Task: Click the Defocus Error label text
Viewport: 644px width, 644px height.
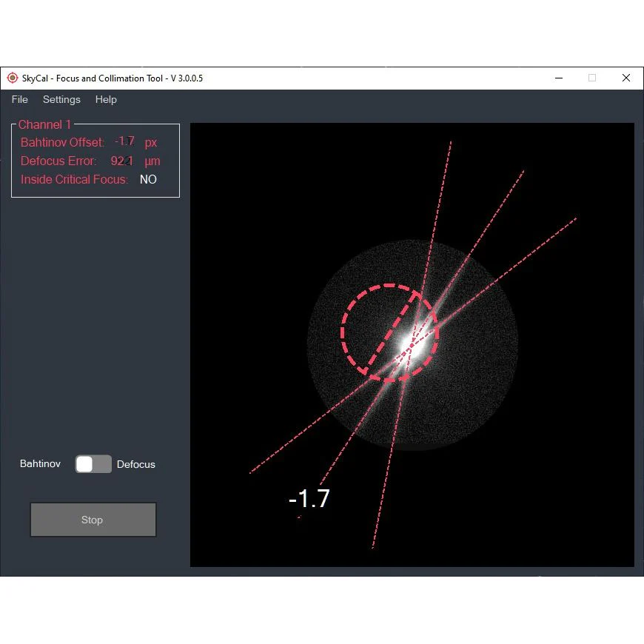Action: click(58, 161)
